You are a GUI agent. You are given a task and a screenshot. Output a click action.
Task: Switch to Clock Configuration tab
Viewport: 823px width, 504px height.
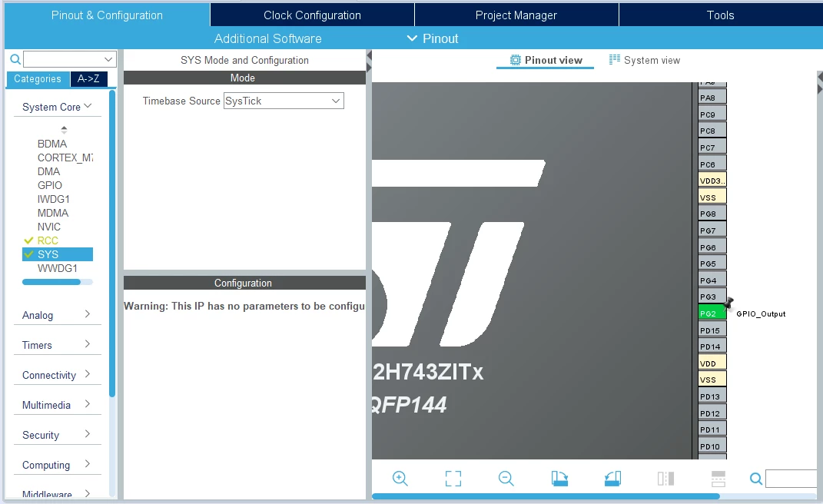click(312, 15)
